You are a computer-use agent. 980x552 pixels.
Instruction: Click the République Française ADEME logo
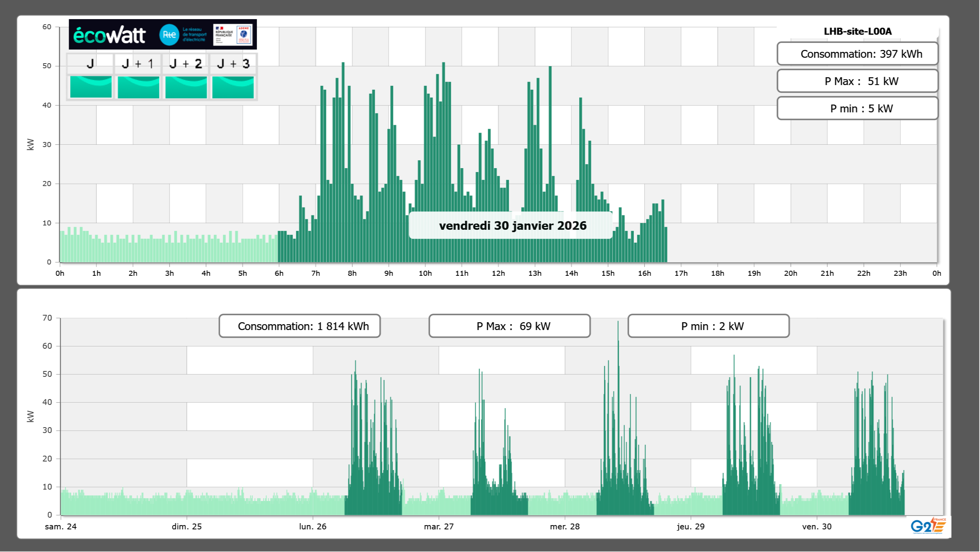coord(233,34)
